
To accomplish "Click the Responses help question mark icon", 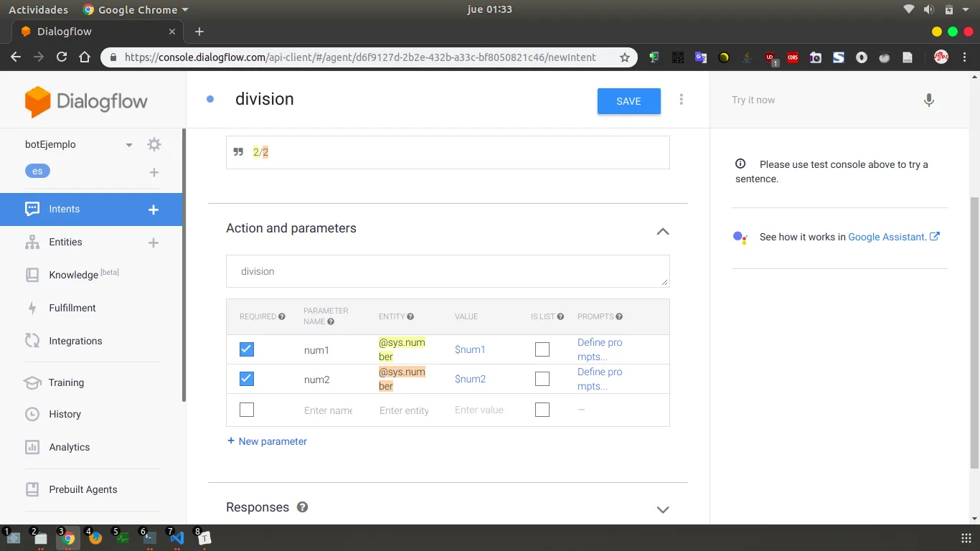I will pyautogui.click(x=302, y=507).
